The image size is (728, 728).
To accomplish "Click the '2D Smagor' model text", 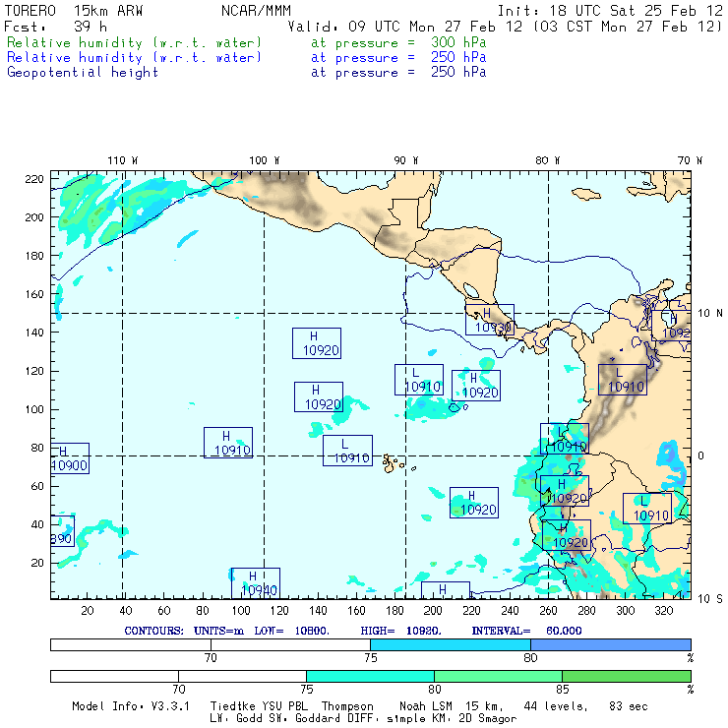I will pos(488,719).
